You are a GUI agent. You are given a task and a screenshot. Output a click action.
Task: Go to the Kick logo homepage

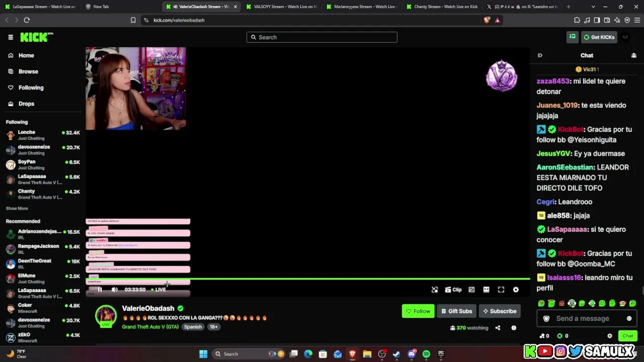pos(36,37)
